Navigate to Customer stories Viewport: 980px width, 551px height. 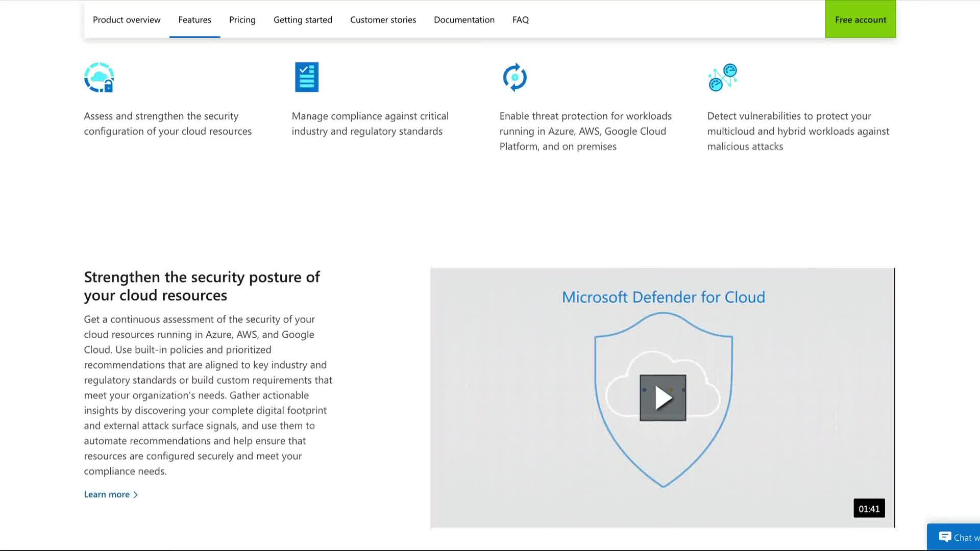(x=383, y=20)
